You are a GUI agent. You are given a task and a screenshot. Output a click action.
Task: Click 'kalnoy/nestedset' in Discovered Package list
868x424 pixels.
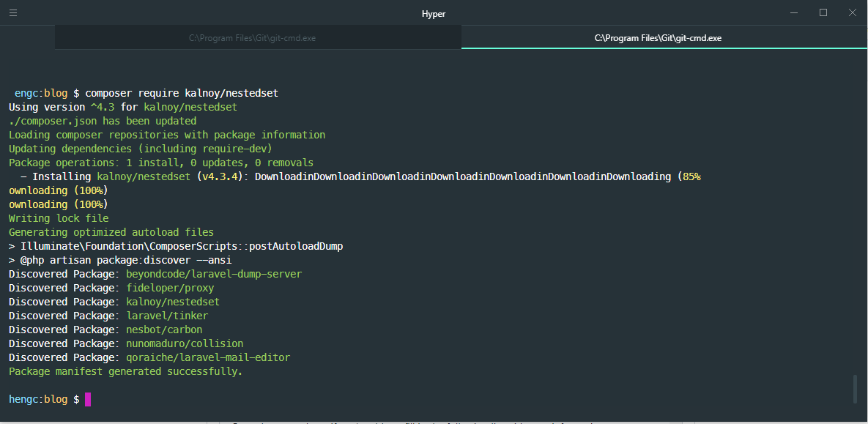point(173,302)
